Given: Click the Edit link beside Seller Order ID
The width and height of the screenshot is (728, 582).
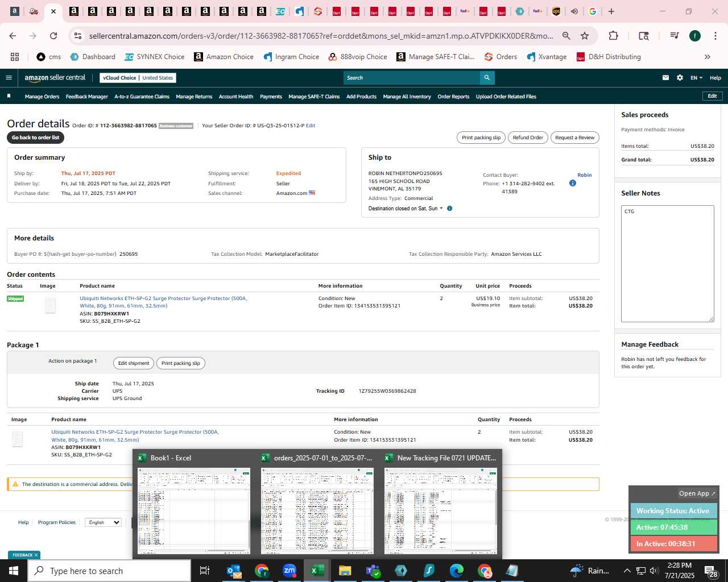Looking at the screenshot, I should 311,126.
